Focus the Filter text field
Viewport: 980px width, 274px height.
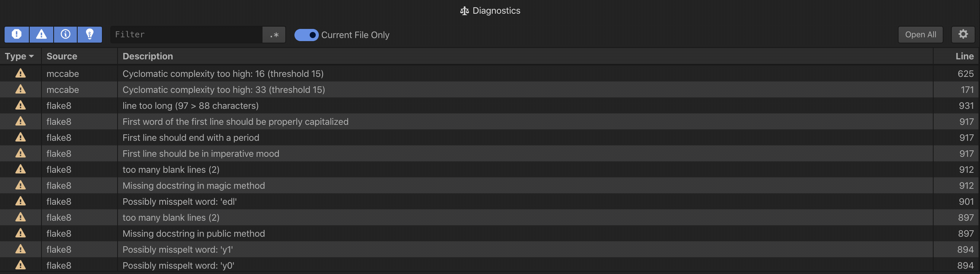click(x=186, y=35)
